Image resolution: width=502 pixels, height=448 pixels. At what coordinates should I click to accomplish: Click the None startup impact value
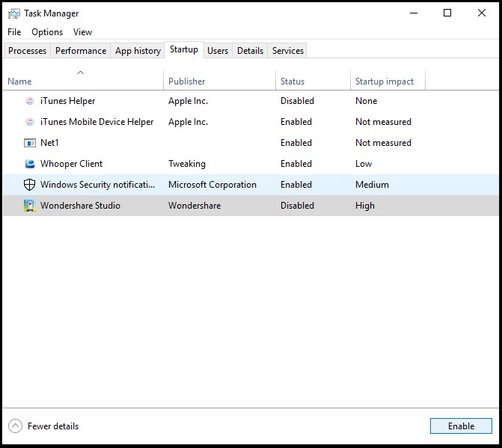coord(367,101)
